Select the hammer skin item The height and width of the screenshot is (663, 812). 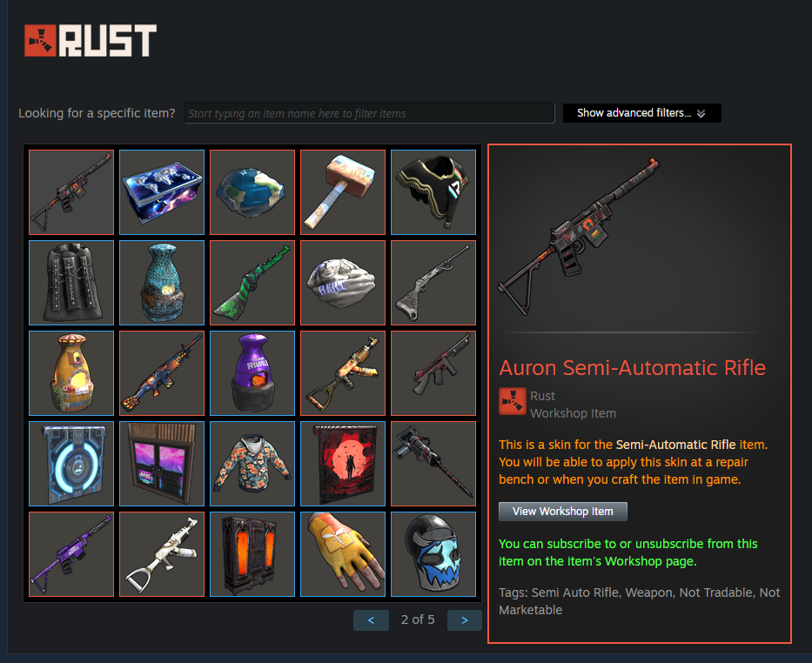(x=343, y=192)
